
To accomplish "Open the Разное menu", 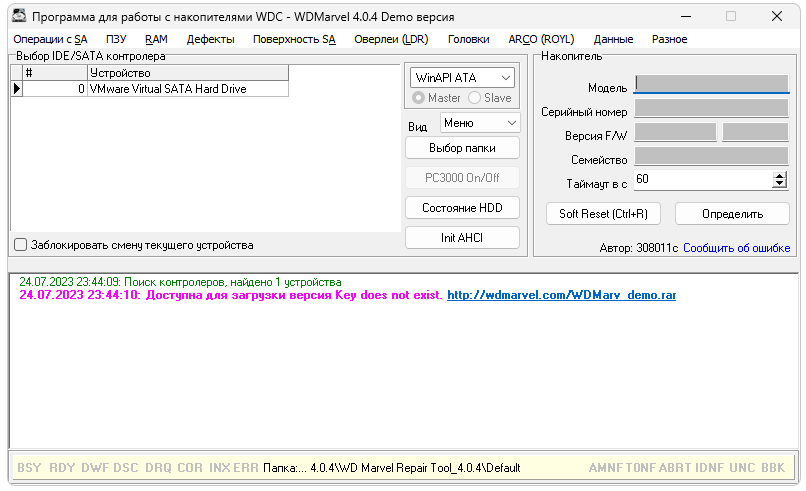I will 669,39.
